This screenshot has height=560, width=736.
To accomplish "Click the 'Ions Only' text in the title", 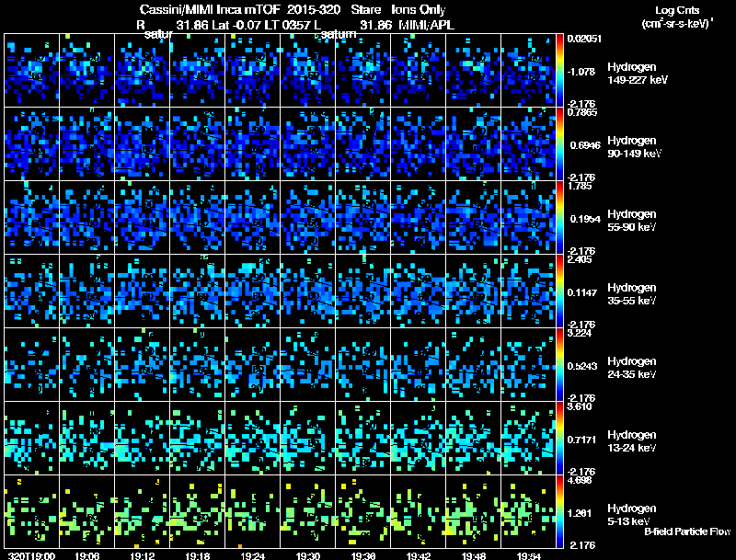I will 419,10.
